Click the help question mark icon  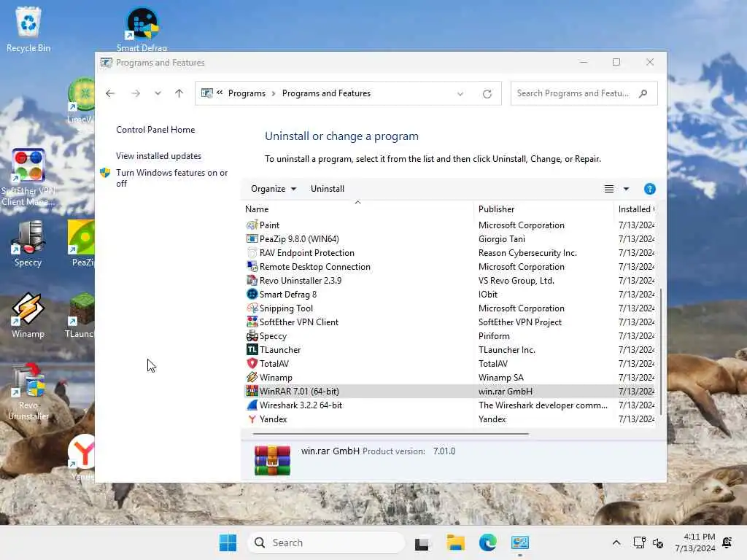tap(649, 189)
